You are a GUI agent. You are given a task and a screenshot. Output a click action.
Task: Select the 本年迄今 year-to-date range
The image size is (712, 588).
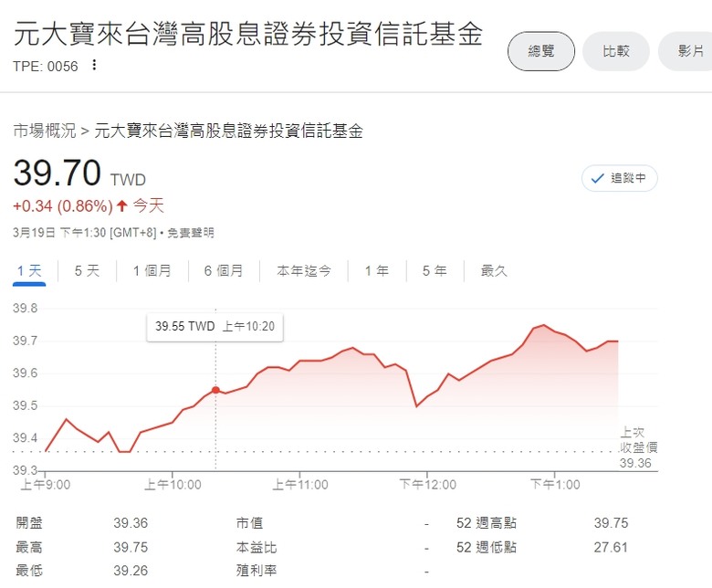pos(304,271)
